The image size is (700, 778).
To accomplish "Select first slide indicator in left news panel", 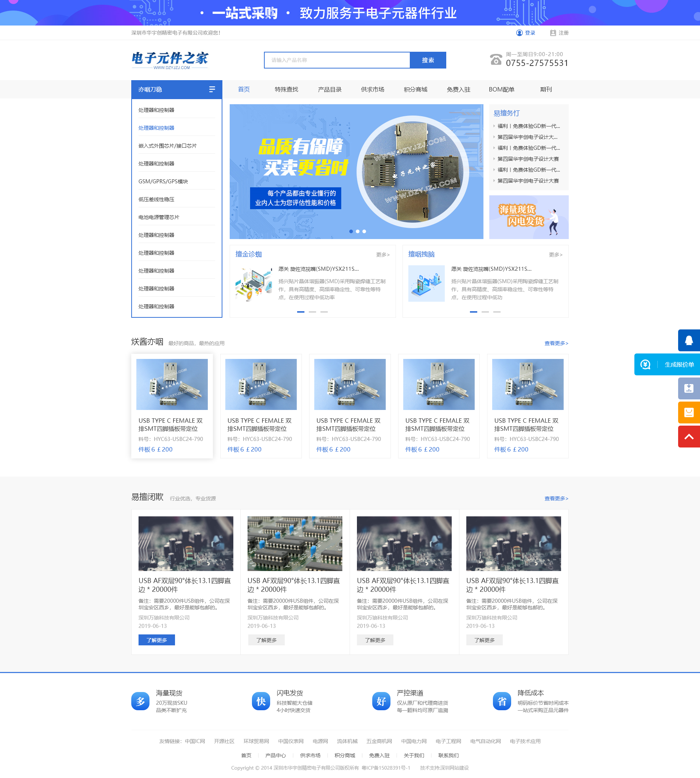I will click(301, 312).
